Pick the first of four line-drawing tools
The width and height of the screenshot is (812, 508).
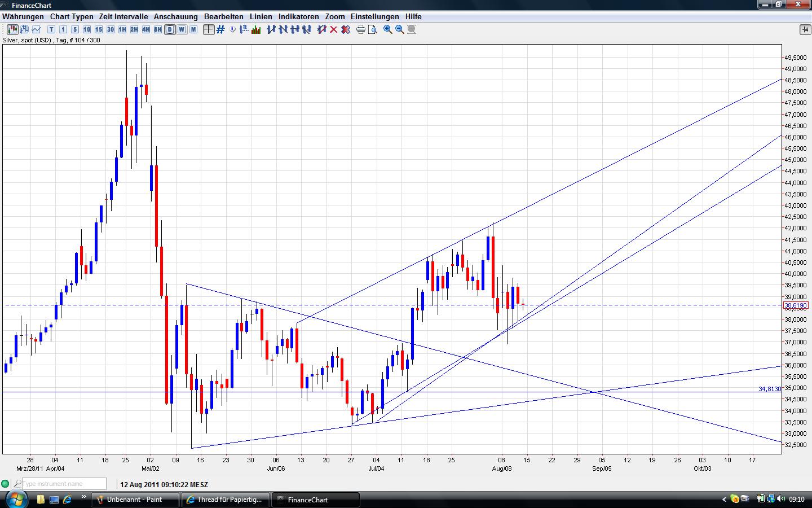point(271,29)
